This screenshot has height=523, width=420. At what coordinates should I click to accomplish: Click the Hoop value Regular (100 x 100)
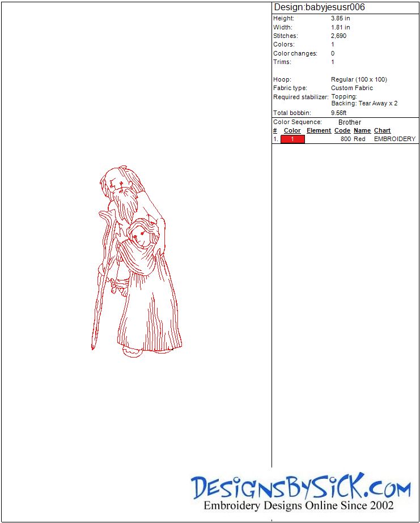pos(359,79)
